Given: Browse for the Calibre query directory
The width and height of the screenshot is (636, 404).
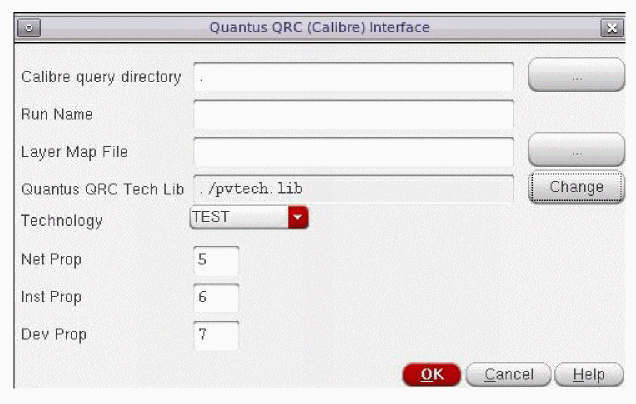Looking at the screenshot, I should click(576, 77).
